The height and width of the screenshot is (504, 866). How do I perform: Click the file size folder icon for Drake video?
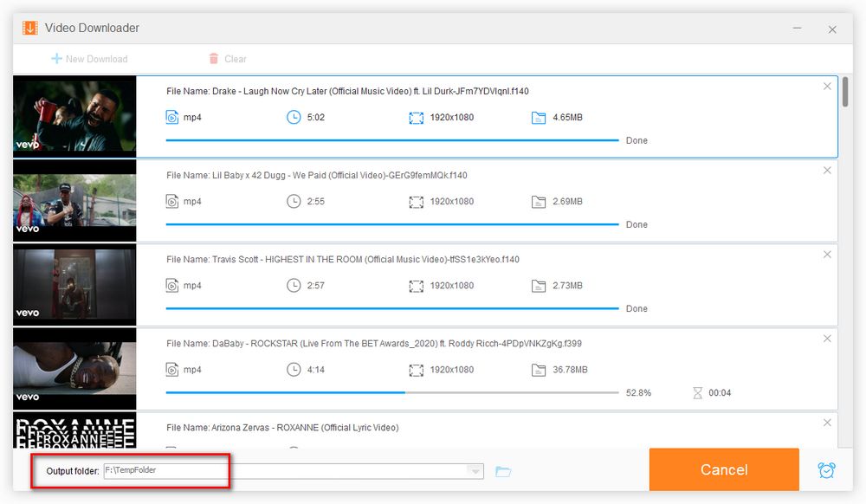539,118
